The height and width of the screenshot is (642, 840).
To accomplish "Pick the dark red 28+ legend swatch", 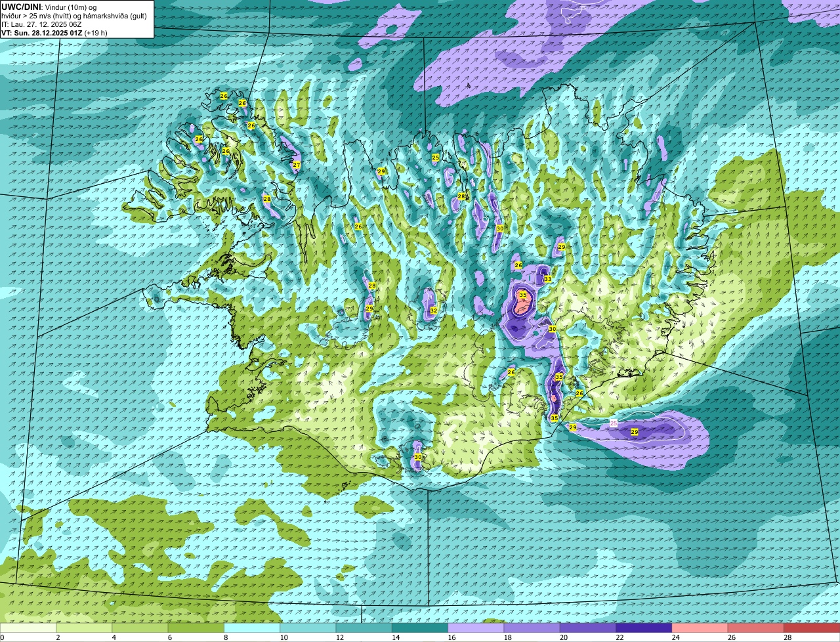I will (x=812, y=628).
